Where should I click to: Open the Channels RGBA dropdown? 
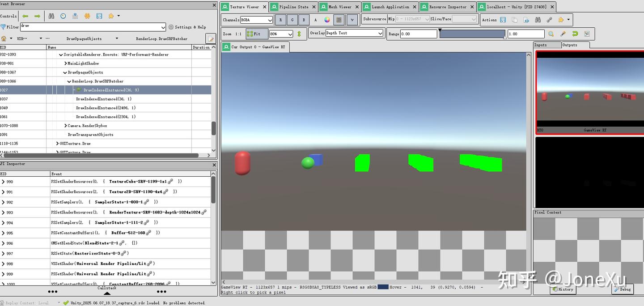click(256, 20)
